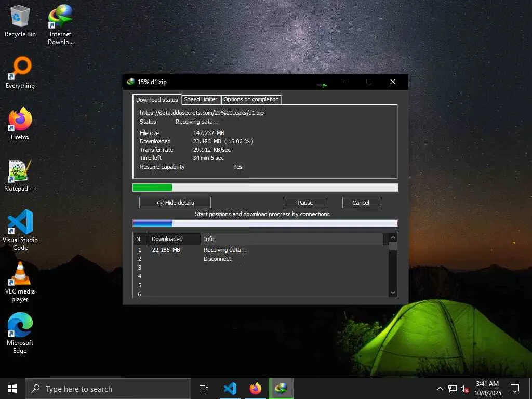This screenshot has width=532, height=399.
Task: Click the Type here to search box
Action: click(x=108, y=389)
